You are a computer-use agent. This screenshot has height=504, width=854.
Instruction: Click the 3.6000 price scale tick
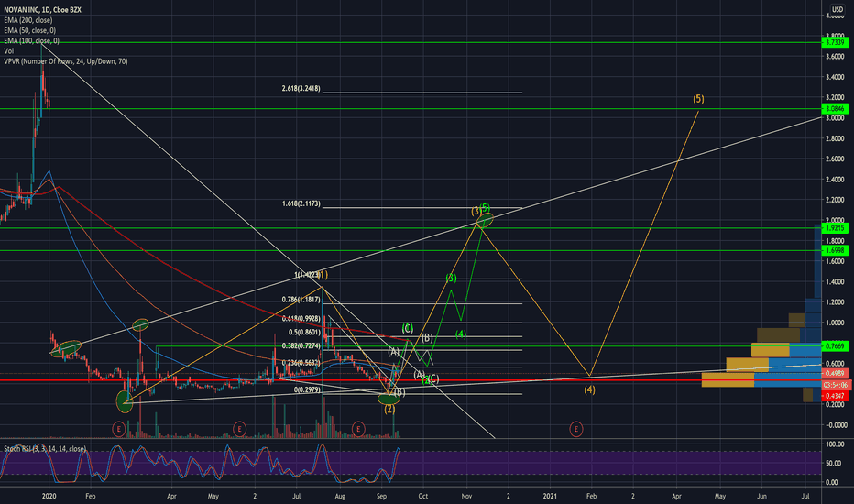[835, 57]
